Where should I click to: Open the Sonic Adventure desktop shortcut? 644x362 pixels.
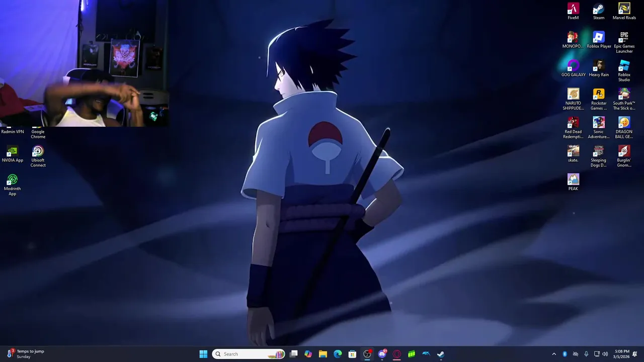click(598, 128)
